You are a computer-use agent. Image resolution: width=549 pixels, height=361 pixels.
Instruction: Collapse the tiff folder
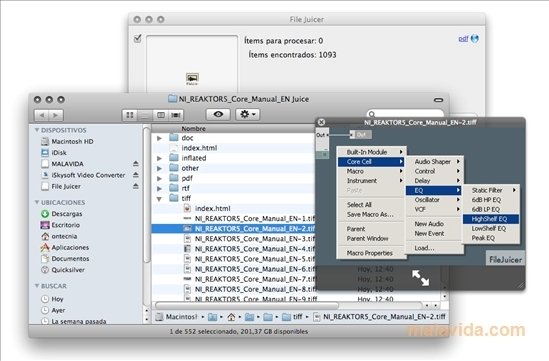pyautogui.click(x=159, y=199)
